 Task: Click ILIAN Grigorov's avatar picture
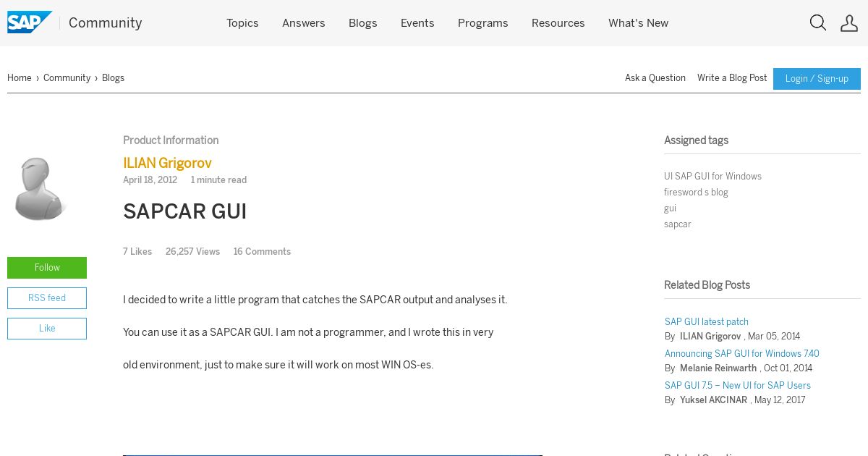41,188
